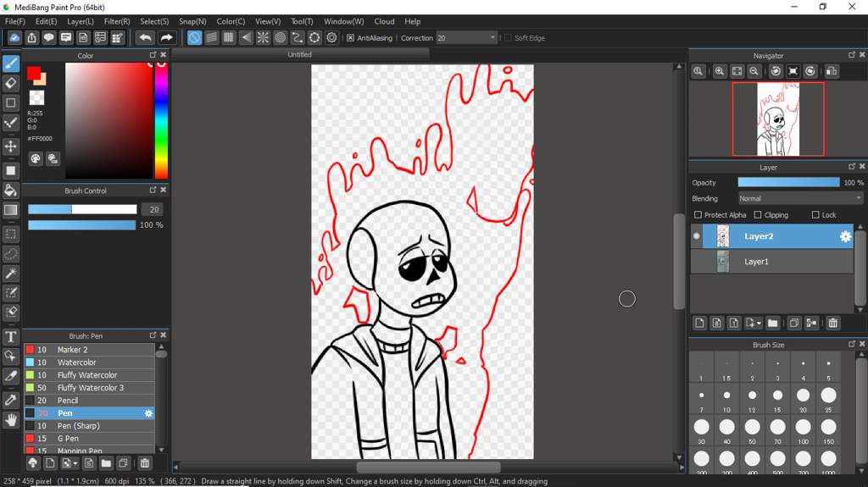Toggle AntiAliasing checkbox
The image size is (868, 487).
click(x=350, y=37)
